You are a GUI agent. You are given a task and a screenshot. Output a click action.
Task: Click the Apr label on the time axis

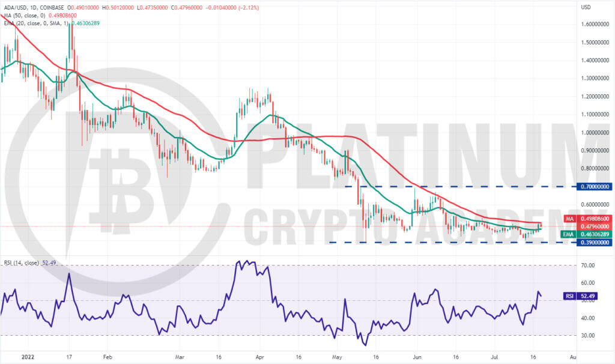259,357
